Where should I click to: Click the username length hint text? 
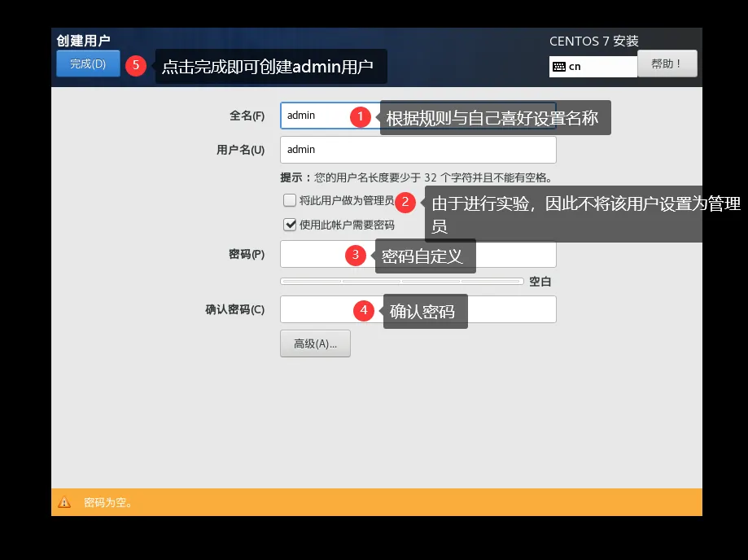(418, 178)
